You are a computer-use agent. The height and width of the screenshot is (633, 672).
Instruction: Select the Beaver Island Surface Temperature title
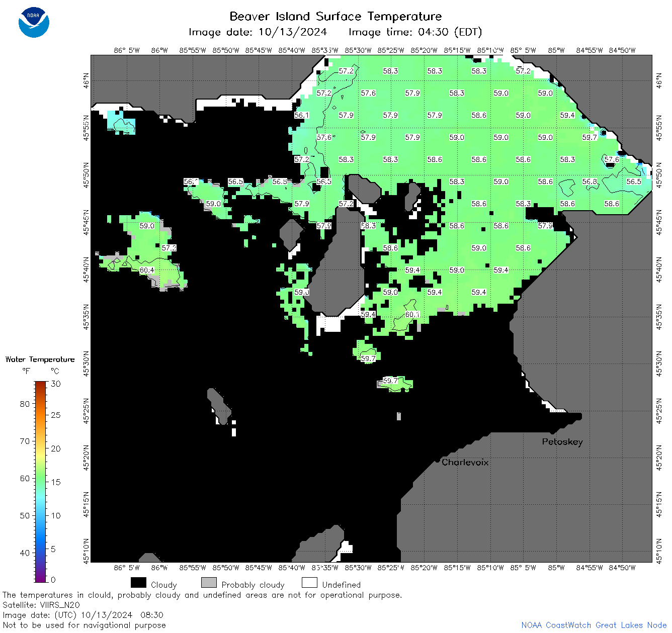click(x=335, y=17)
